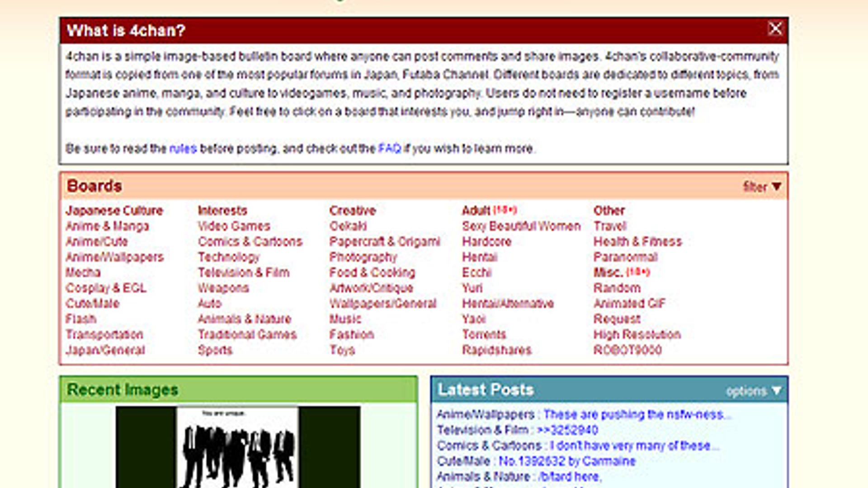
Task: Open the Oekaki board
Action: (349, 226)
